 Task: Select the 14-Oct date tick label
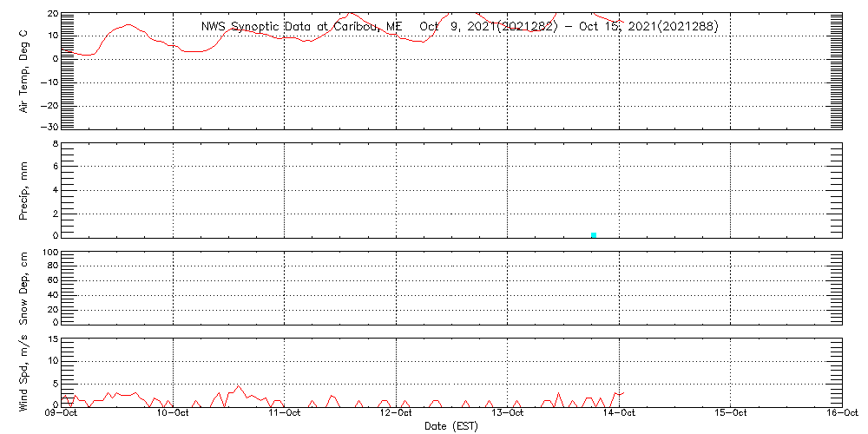[620, 414]
